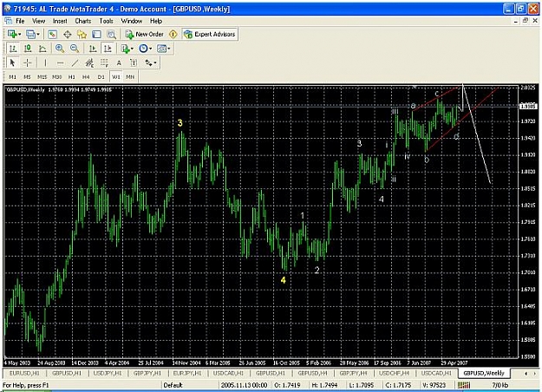Switch chart type to Line Chart
Viewport: 542px width, 392px height.
click(42, 49)
